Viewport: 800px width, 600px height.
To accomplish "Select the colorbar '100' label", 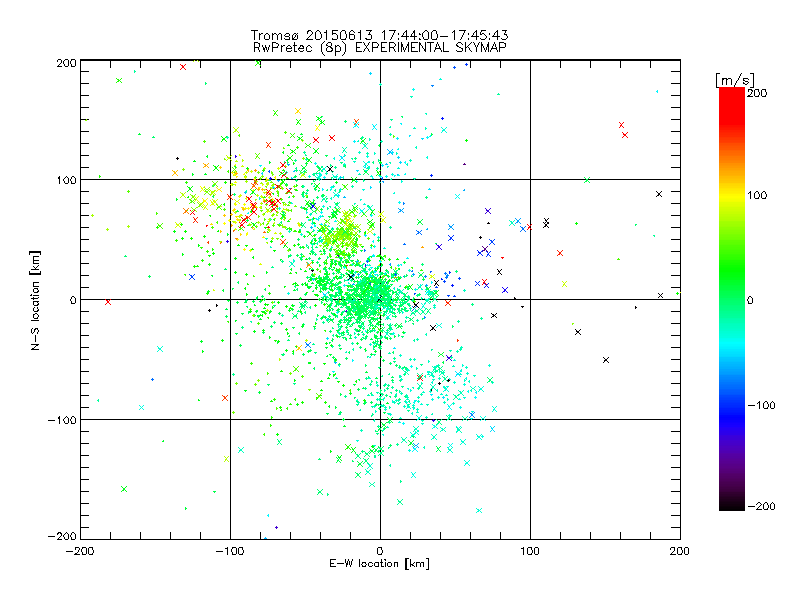I will point(757,195).
